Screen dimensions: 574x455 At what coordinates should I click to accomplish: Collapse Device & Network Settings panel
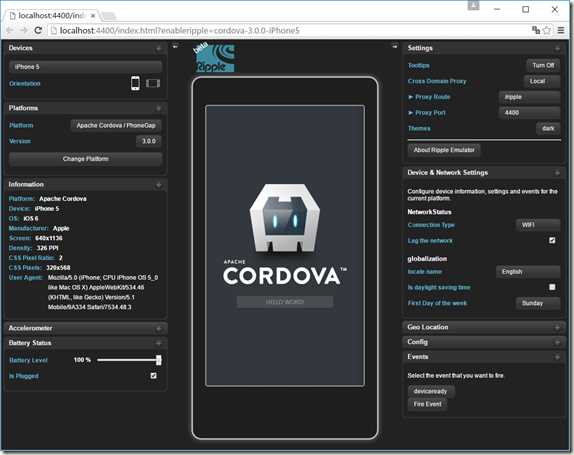coord(557,173)
